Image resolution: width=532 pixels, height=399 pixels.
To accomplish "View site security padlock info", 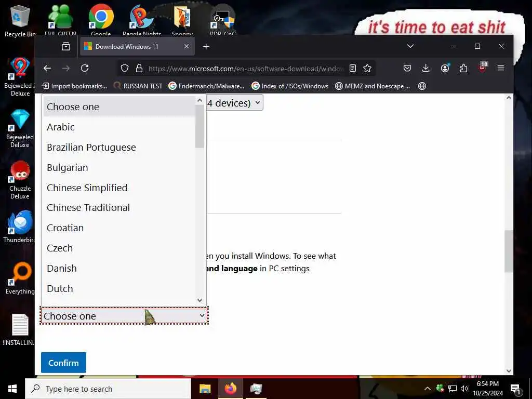I will pyautogui.click(x=139, y=68).
